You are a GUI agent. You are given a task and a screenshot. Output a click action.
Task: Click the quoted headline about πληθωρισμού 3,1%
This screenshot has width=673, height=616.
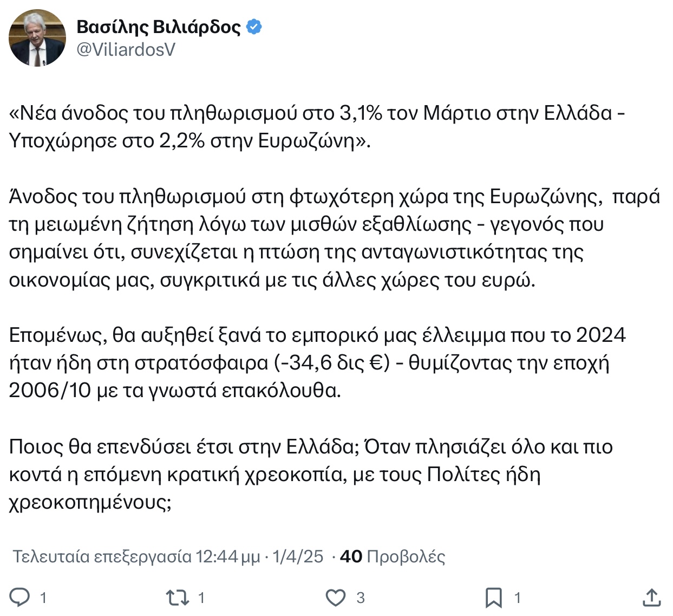tap(317, 127)
